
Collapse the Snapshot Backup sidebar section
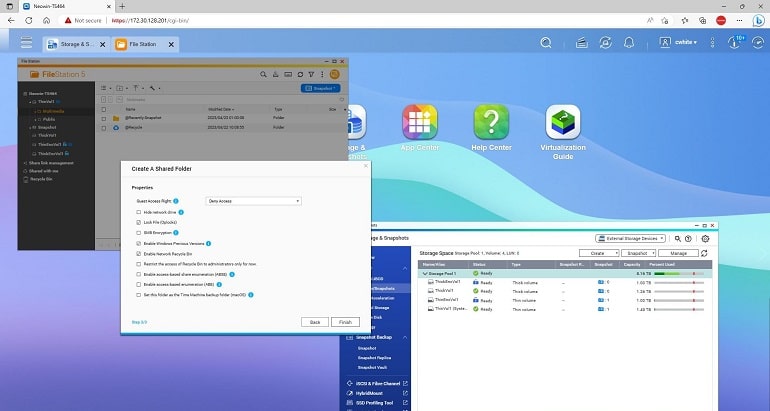(405, 337)
